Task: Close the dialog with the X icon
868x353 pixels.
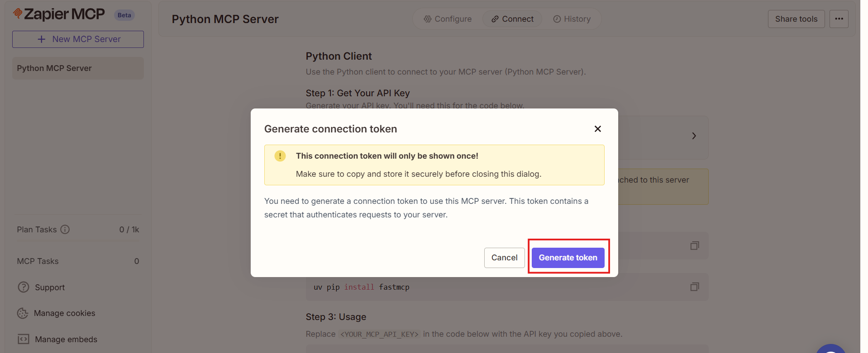Action: [x=597, y=129]
